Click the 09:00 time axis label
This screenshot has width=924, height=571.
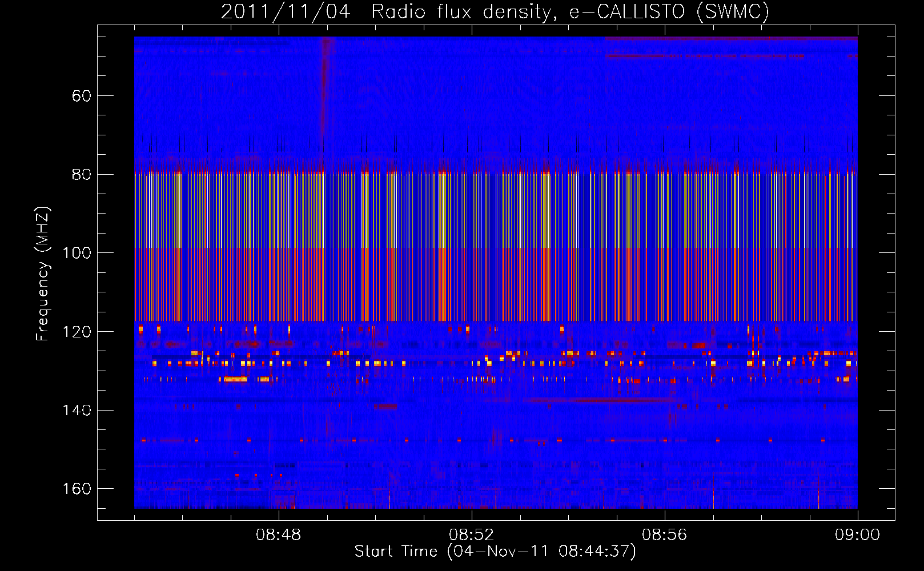(858, 535)
